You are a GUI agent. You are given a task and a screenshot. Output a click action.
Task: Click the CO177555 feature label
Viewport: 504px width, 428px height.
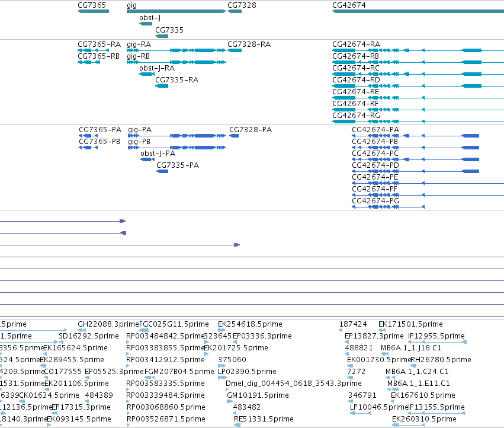tap(62, 372)
